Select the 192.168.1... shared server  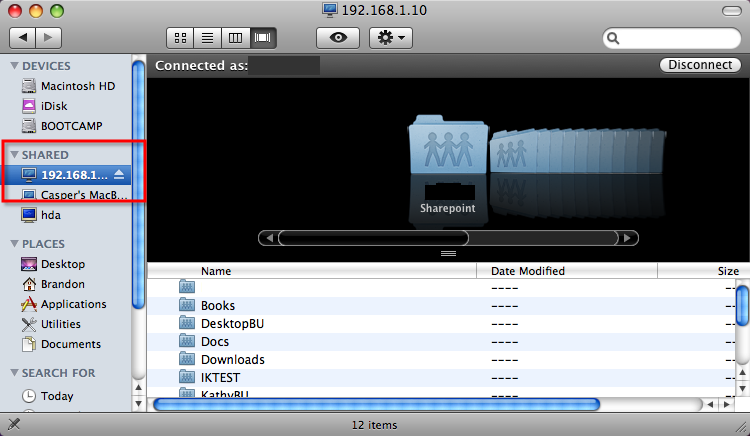66,175
